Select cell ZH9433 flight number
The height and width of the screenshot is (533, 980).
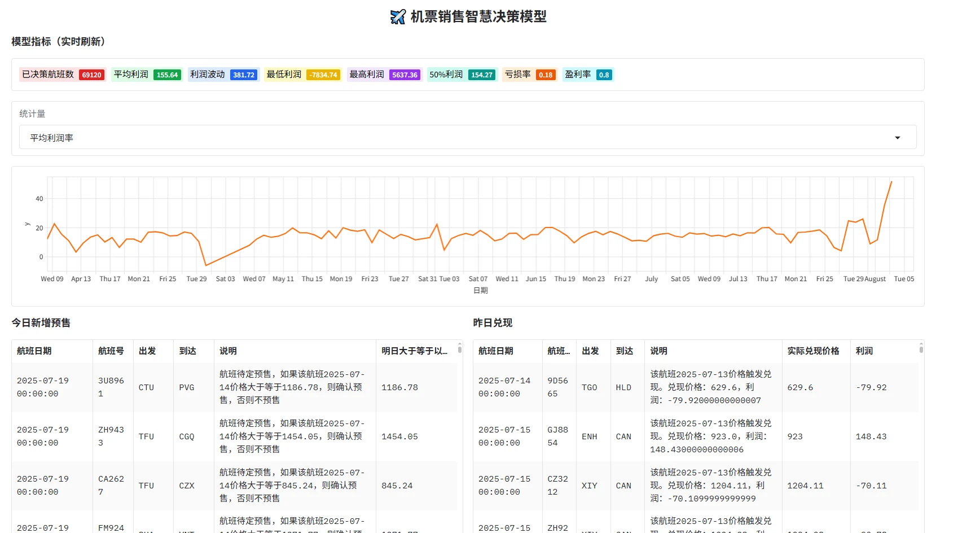click(113, 436)
